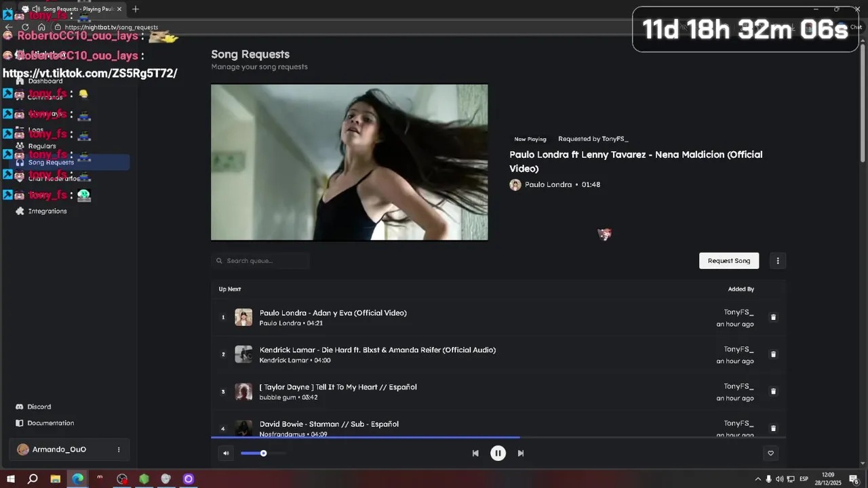Focus the Search queue input field
Screen dimensions: 868x488
260,260
